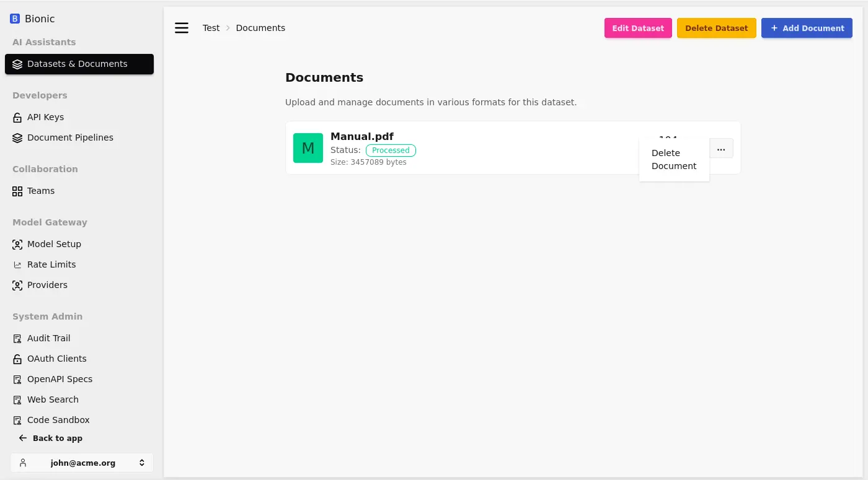
Task: Click the API Keys lock icon
Action: pyautogui.click(x=17, y=118)
